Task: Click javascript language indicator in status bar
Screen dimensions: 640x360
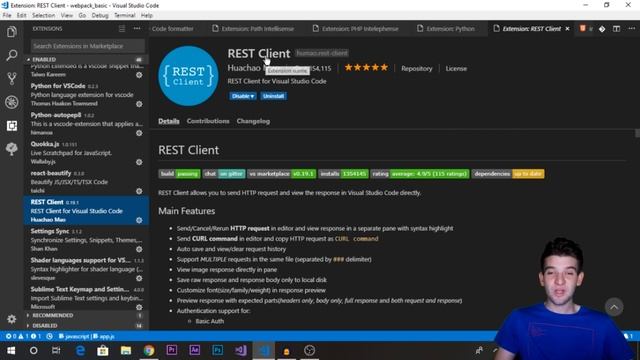Action: coord(73,336)
